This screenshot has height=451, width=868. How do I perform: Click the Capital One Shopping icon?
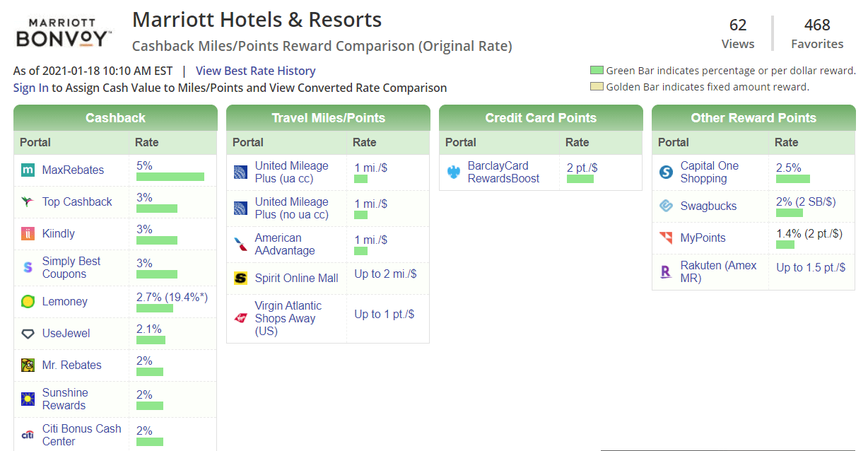[x=665, y=171]
